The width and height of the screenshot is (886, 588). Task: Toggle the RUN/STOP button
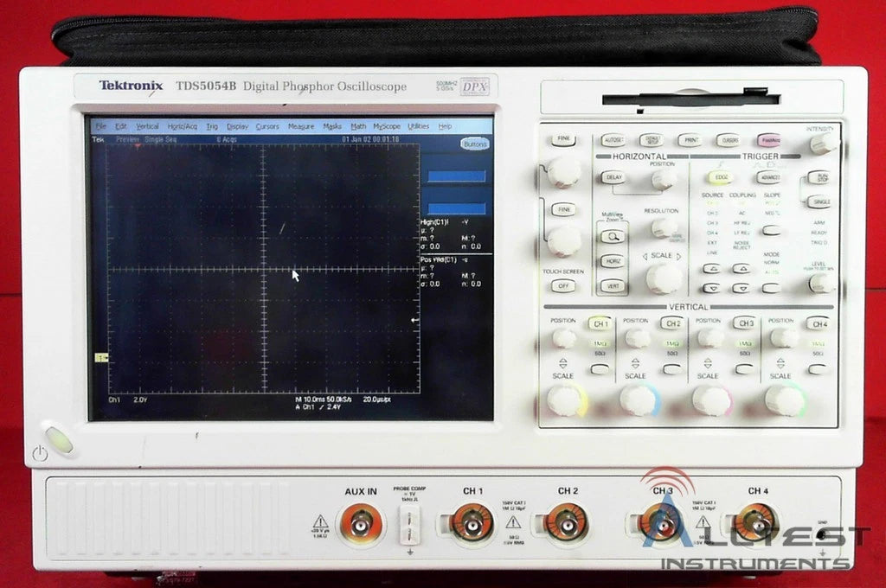click(819, 177)
